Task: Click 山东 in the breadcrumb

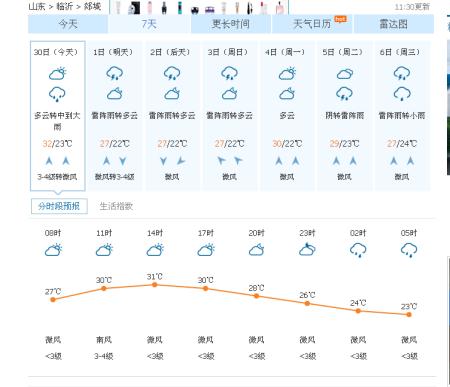Action: pos(37,6)
